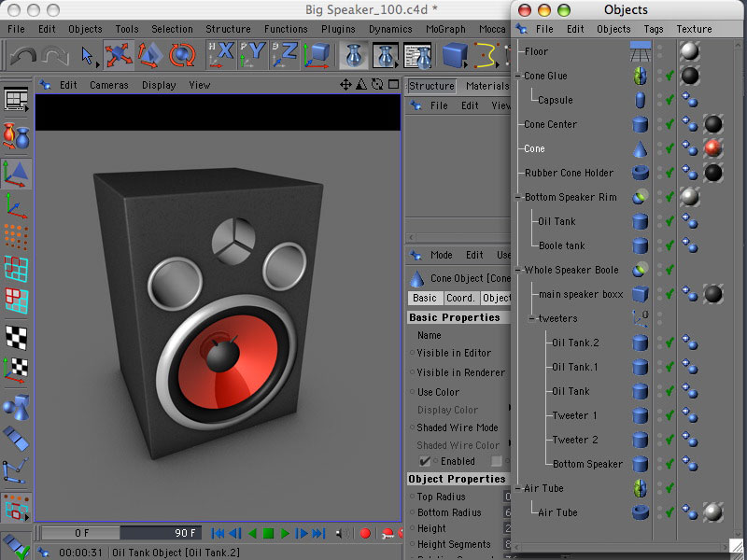Collapse the Bottom Speaker Rim hierarchy
The width and height of the screenshot is (747, 560).
click(x=519, y=197)
